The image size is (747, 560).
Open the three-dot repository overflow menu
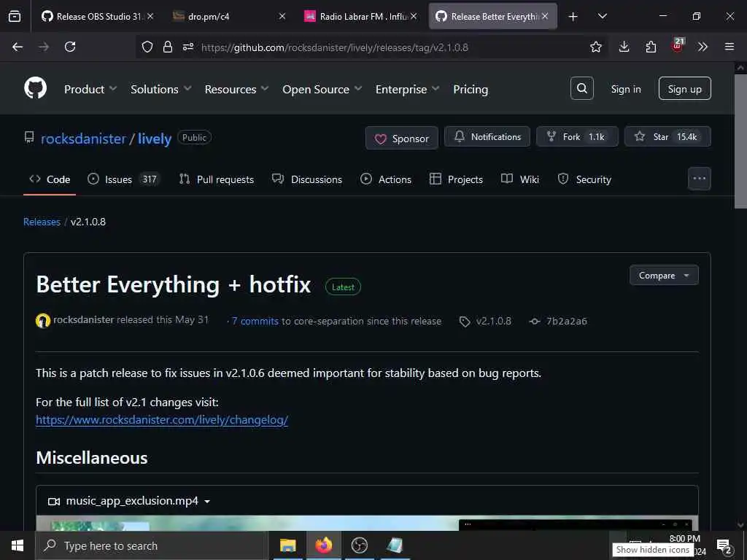[699, 179]
